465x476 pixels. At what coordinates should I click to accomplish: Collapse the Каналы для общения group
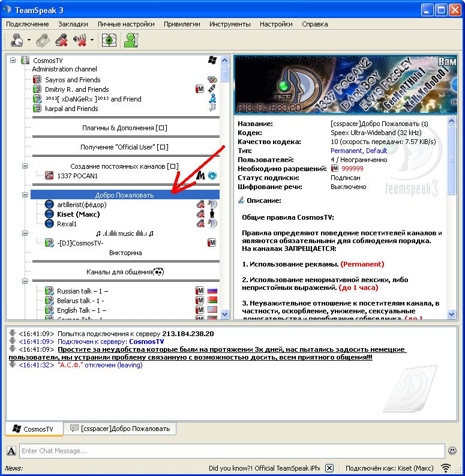coord(25,281)
